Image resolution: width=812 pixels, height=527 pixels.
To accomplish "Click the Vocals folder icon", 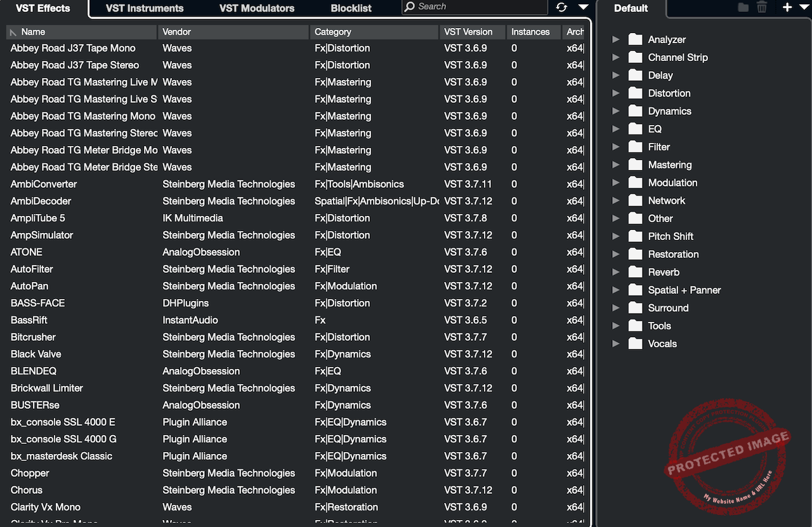I will coord(636,344).
